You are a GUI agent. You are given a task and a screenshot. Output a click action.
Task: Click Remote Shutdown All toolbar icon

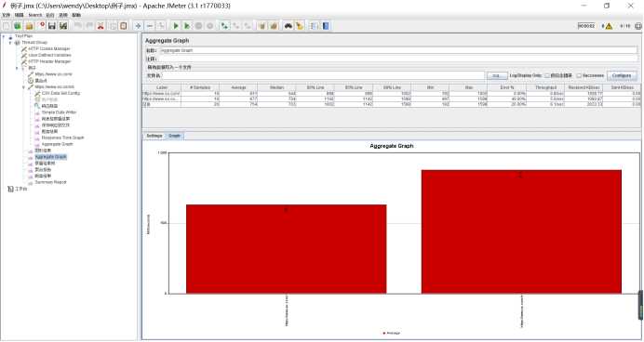point(248,26)
